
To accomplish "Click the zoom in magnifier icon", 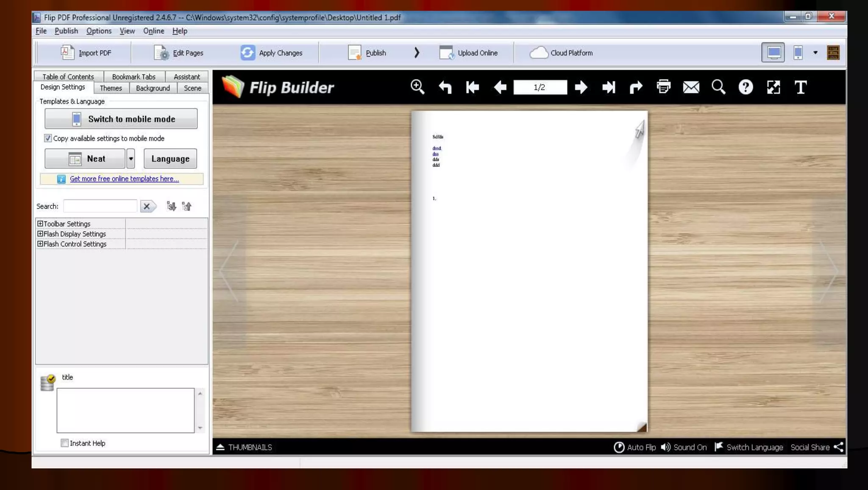I will (417, 87).
